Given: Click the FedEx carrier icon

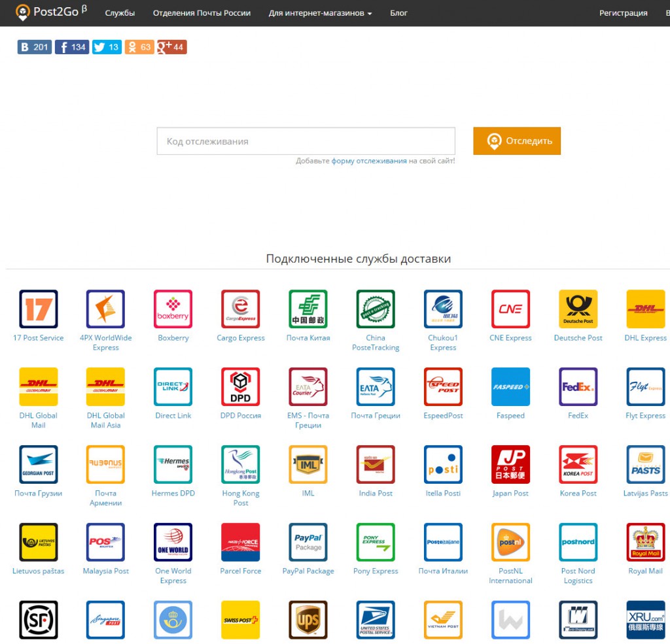Looking at the screenshot, I should (x=578, y=387).
